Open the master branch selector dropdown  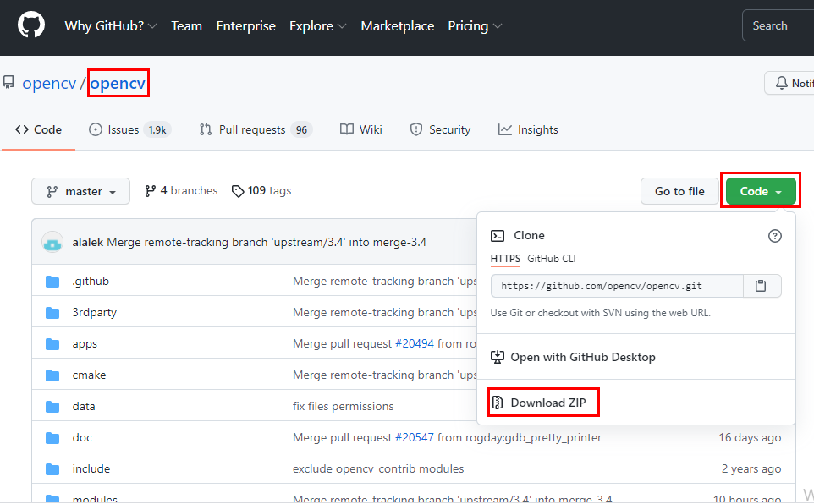[80, 191]
